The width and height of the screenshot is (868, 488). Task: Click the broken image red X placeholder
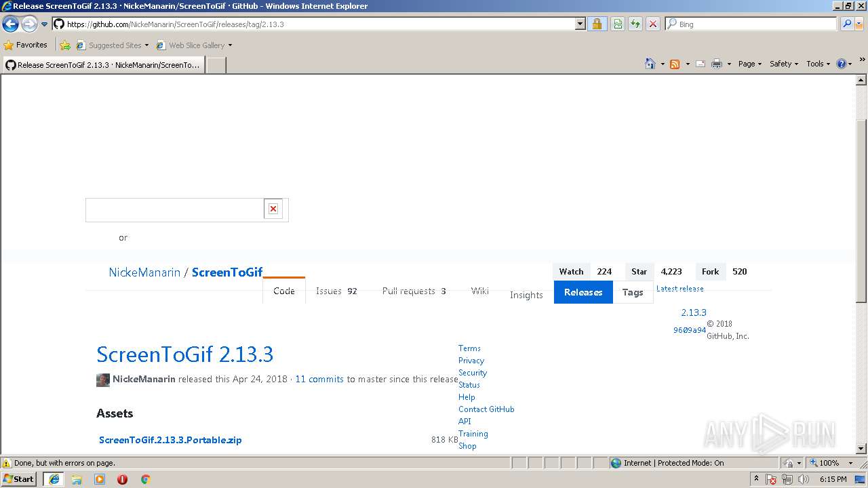coord(273,209)
